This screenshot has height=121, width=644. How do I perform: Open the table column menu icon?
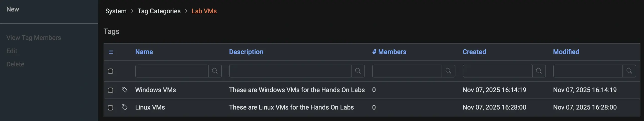(111, 52)
